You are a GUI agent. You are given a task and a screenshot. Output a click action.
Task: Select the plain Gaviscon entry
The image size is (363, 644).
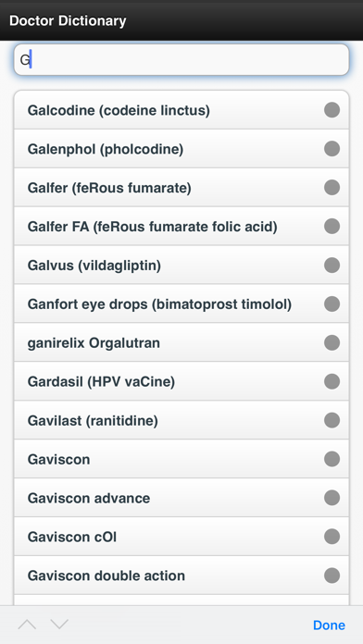click(181, 459)
